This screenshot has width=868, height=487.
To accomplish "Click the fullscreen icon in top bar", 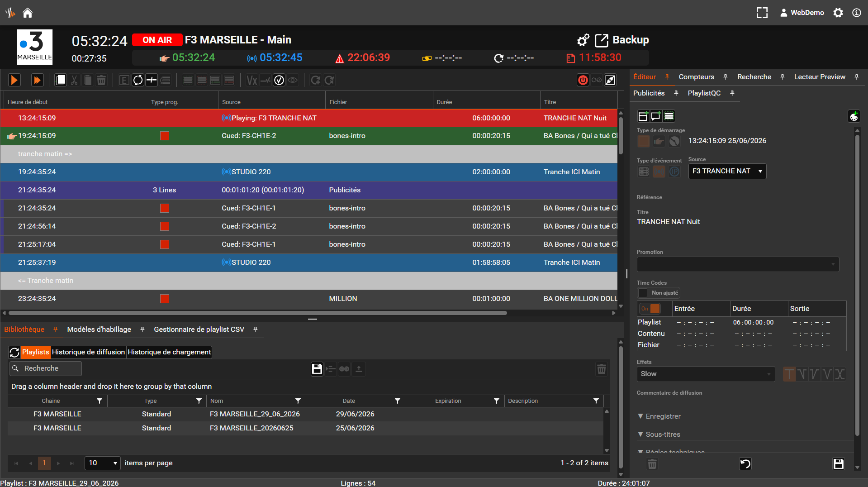I will coord(762,13).
